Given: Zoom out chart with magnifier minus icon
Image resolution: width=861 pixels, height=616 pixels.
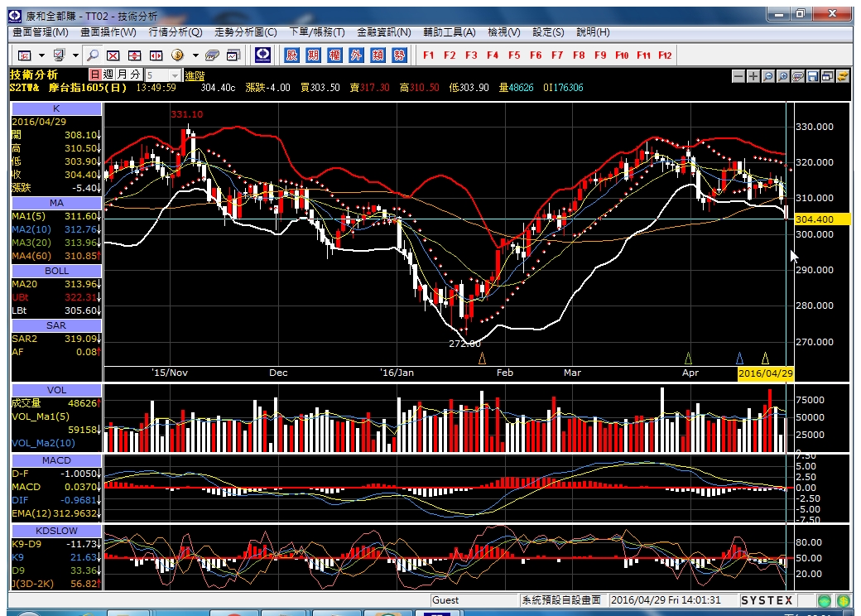Looking at the screenshot, I should [x=768, y=76].
